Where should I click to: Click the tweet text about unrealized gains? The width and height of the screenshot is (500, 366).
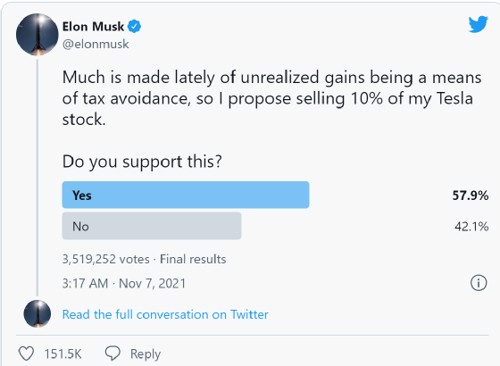tap(272, 98)
